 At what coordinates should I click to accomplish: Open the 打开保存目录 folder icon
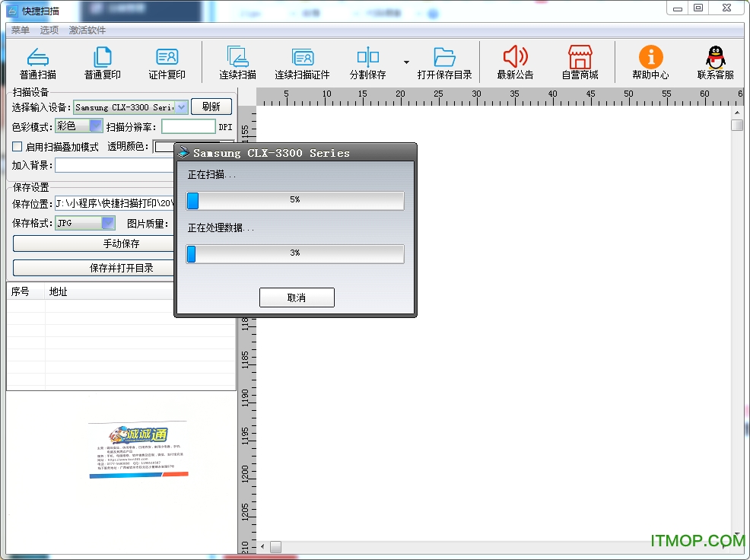(x=444, y=57)
